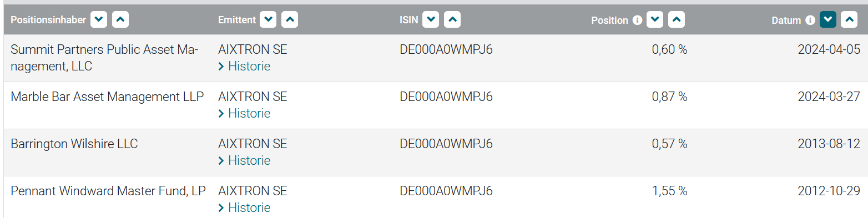Viewport: 868px width, 218px height.
Task: Click the Summit Partners Public Asset Management name
Action: click(x=104, y=58)
